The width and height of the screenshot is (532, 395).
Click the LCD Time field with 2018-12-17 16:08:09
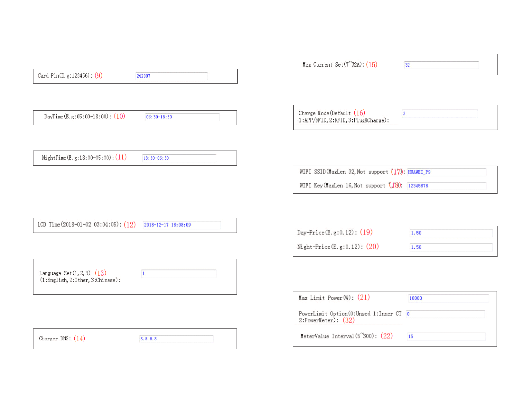[x=182, y=225]
